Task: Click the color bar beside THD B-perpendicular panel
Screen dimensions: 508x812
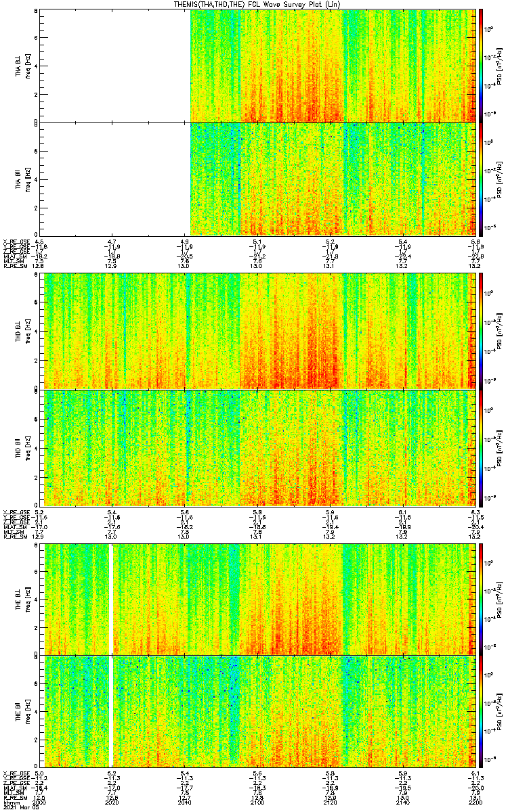Action: coord(481,332)
